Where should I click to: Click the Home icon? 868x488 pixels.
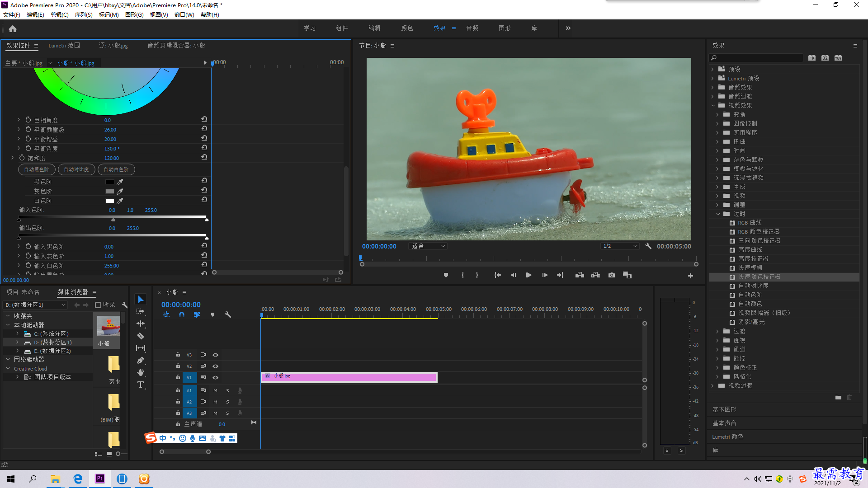(13, 28)
